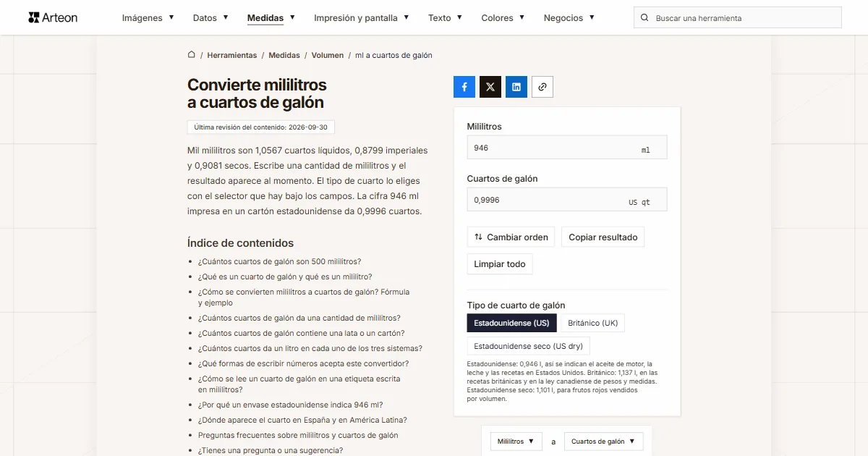Image resolution: width=868 pixels, height=456 pixels.
Task: Click the Mililitros input field
Action: click(x=567, y=148)
